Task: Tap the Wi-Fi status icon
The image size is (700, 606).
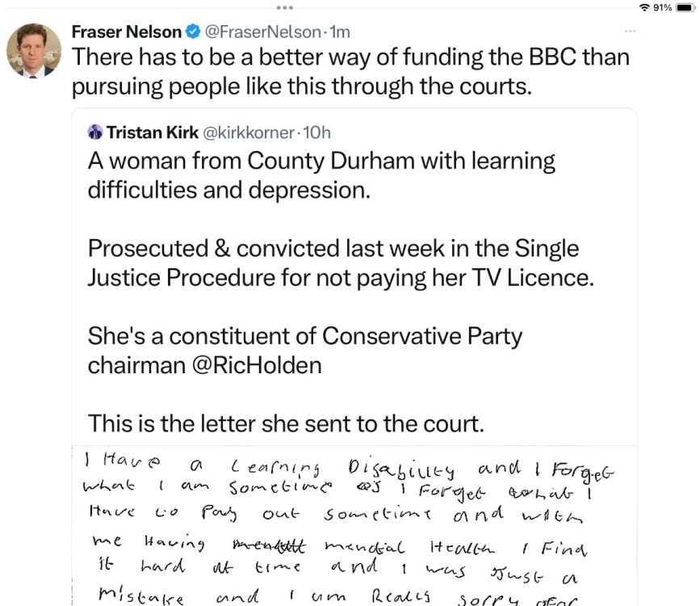Action: (643, 7)
